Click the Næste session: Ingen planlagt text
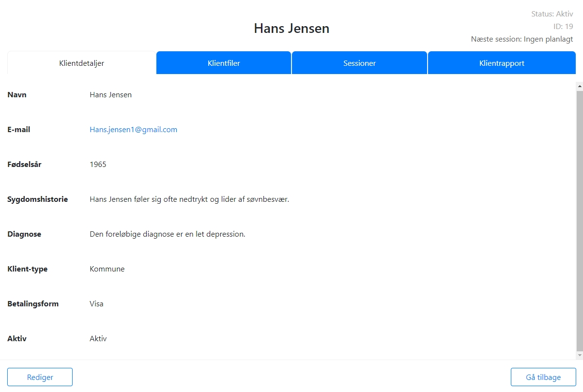The width and height of the screenshot is (583, 392). click(x=522, y=39)
